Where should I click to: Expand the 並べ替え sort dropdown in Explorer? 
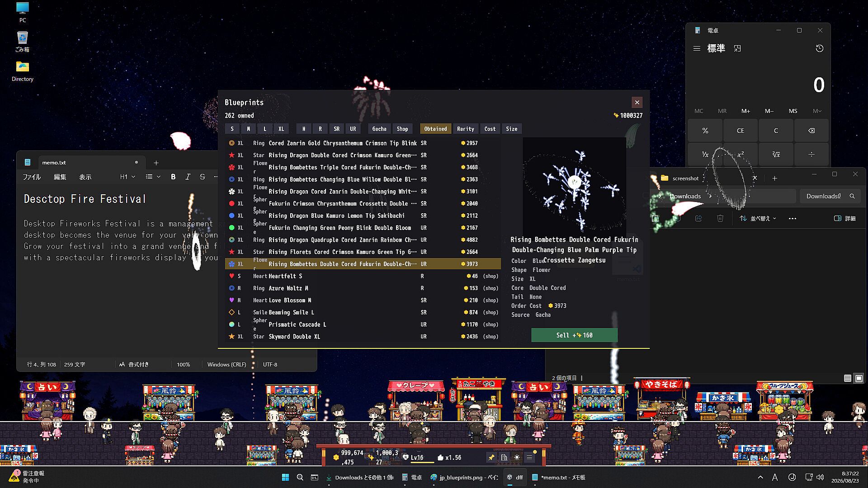pyautogui.click(x=758, y=219)
